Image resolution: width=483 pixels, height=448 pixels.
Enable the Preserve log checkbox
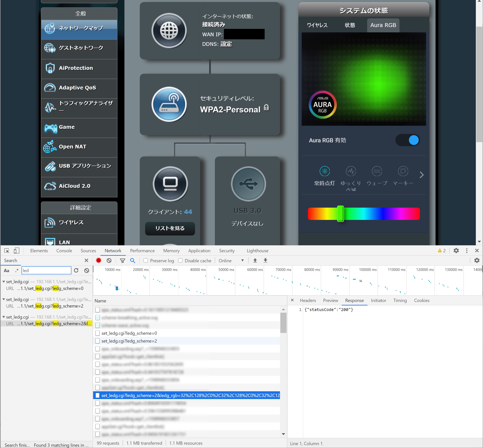point(146,260)
